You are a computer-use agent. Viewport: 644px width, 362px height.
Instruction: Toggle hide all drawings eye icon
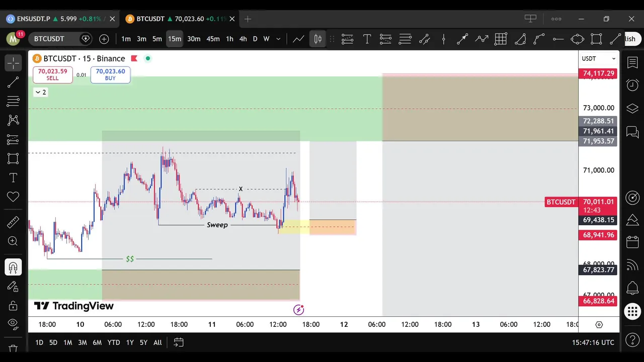pos(13,324)
